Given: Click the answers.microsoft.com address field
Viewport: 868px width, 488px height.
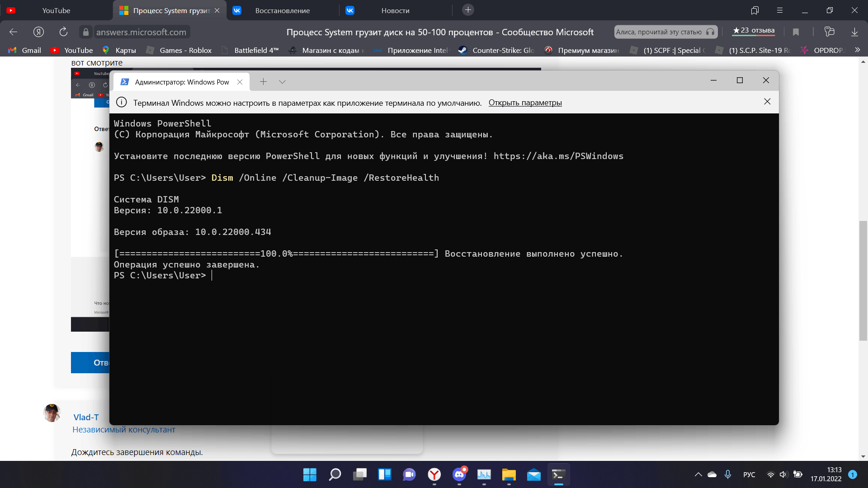Looking at the screenshot, I should coord(141,32).
